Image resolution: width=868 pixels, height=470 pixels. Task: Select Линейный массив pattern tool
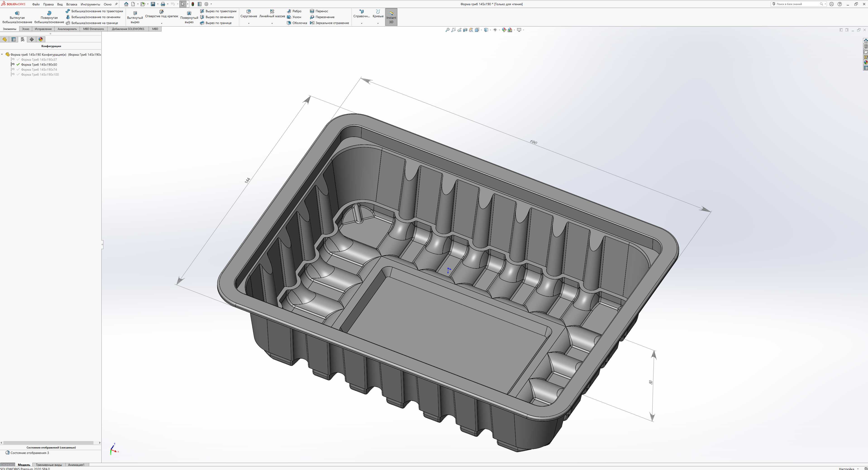coord(272,14)
